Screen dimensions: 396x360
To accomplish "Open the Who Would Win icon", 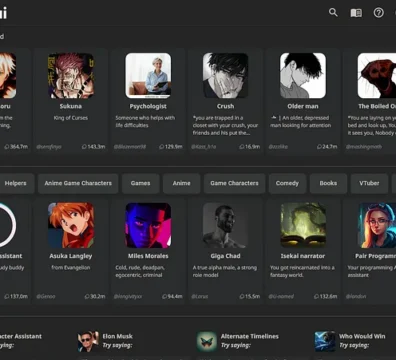I will [325, 341].
